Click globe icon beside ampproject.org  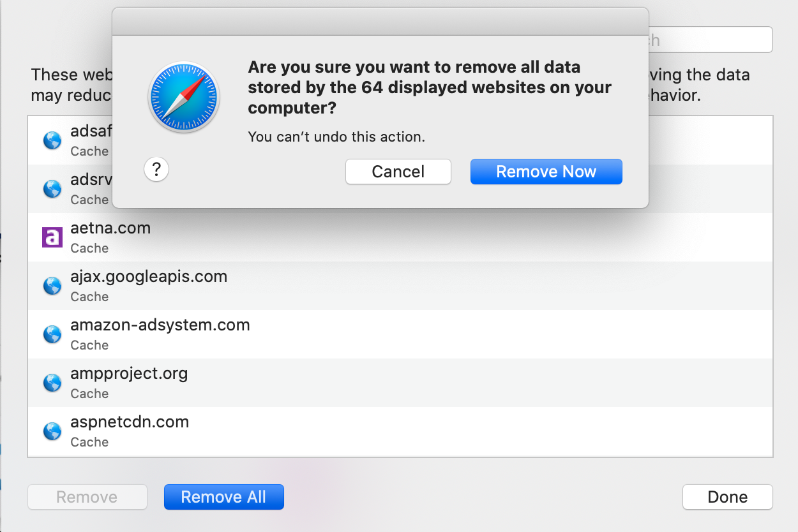(x=52, y=383)
